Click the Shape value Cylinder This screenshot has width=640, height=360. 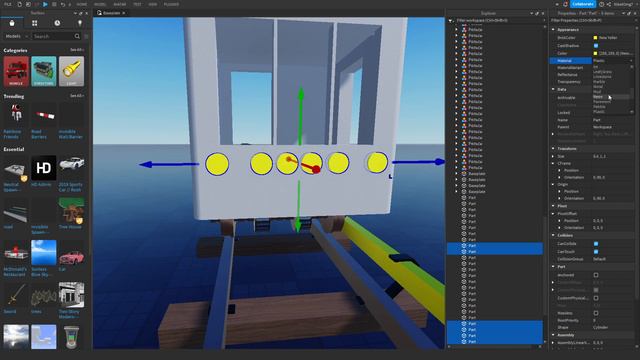click(x=600, y=327)
